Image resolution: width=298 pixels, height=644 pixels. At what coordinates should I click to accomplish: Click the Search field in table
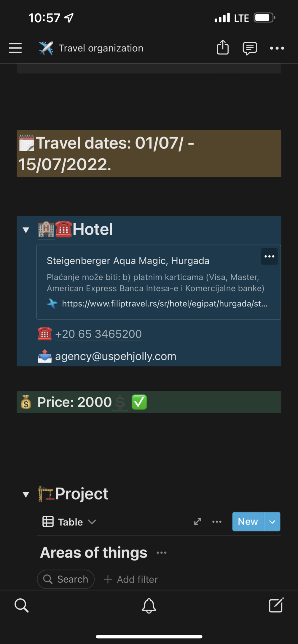click(66, 579)
